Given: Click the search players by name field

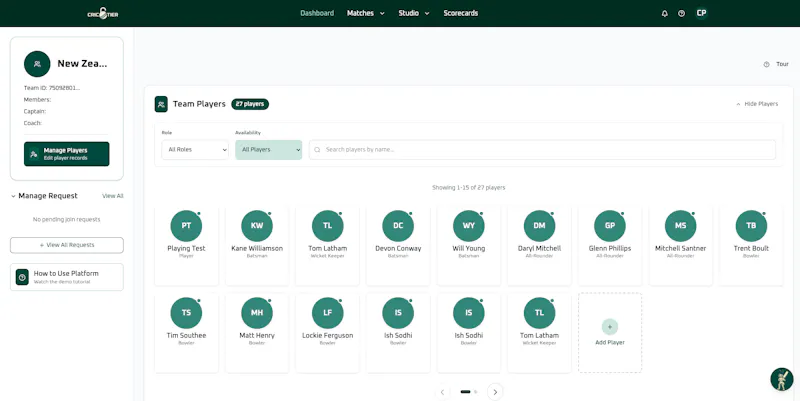Looking at the screenshot, I should coord(542,149).
